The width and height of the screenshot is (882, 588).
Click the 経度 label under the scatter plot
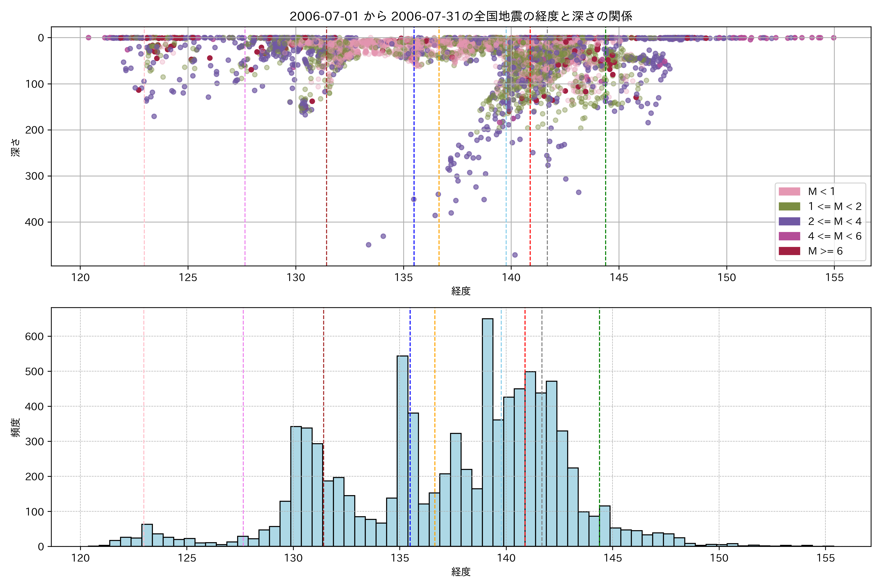[x=461, y=291]
